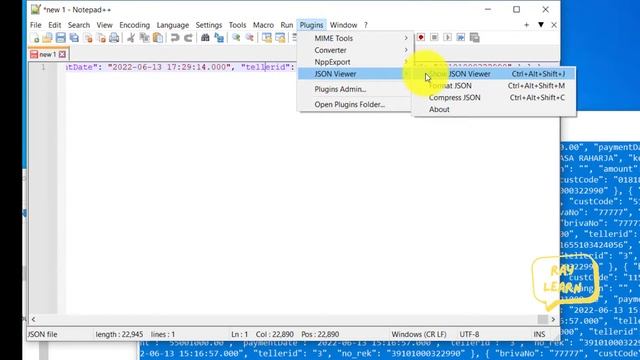This screenshot has width=640, height=360.
Task: Click the Zoom Out toolbar icon
Action: pyautogui.click(x=249, y=38)
